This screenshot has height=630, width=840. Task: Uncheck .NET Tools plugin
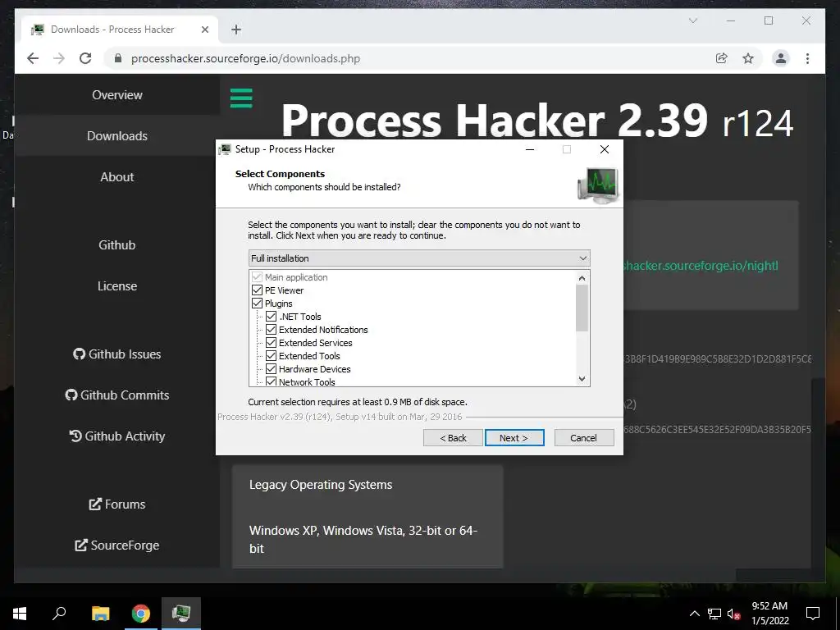click(271, 317)
